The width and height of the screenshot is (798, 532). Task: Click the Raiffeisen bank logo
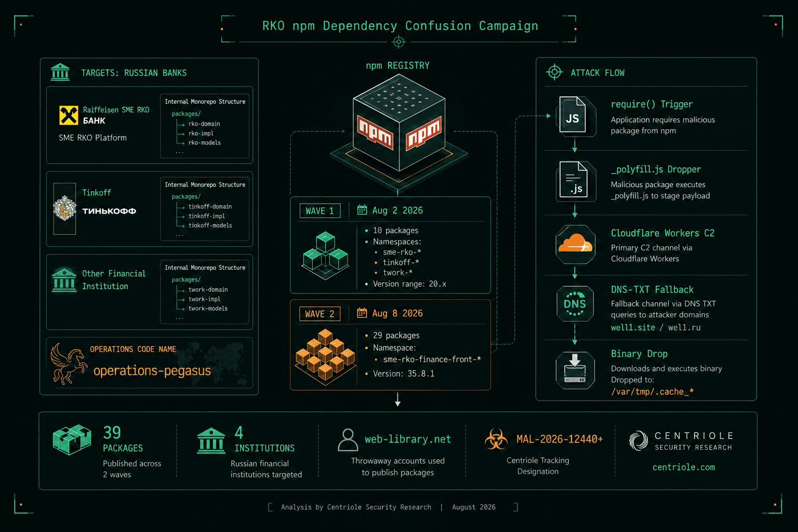point(69,115)
